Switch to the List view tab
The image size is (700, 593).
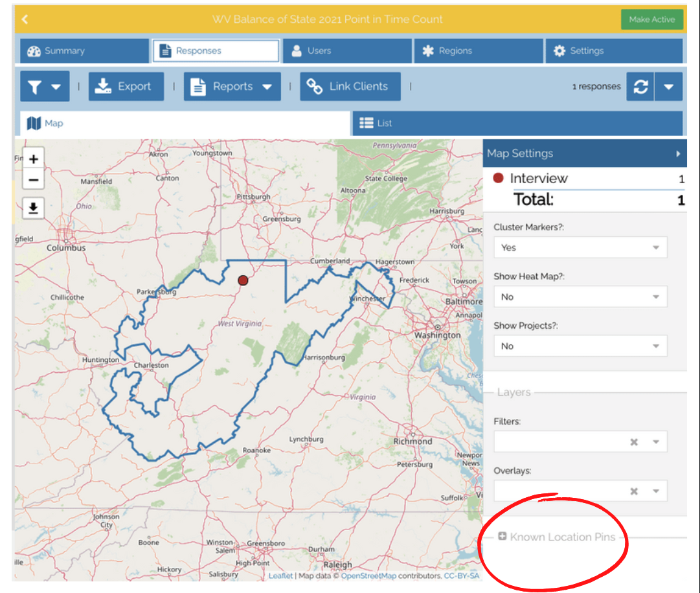pos(517,123)
